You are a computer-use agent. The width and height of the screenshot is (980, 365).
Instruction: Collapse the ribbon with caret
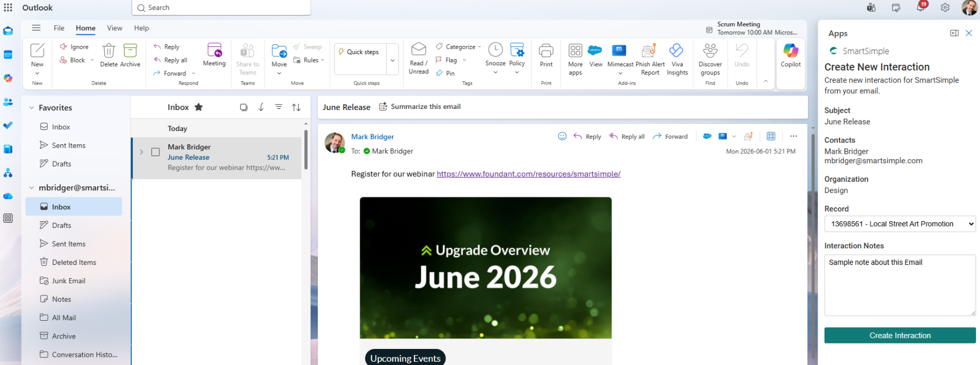click(x=766, y=81)
